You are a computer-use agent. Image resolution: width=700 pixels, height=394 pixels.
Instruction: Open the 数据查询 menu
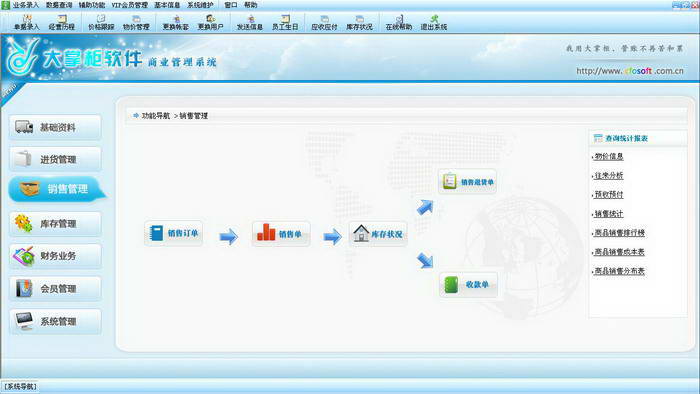59,5
